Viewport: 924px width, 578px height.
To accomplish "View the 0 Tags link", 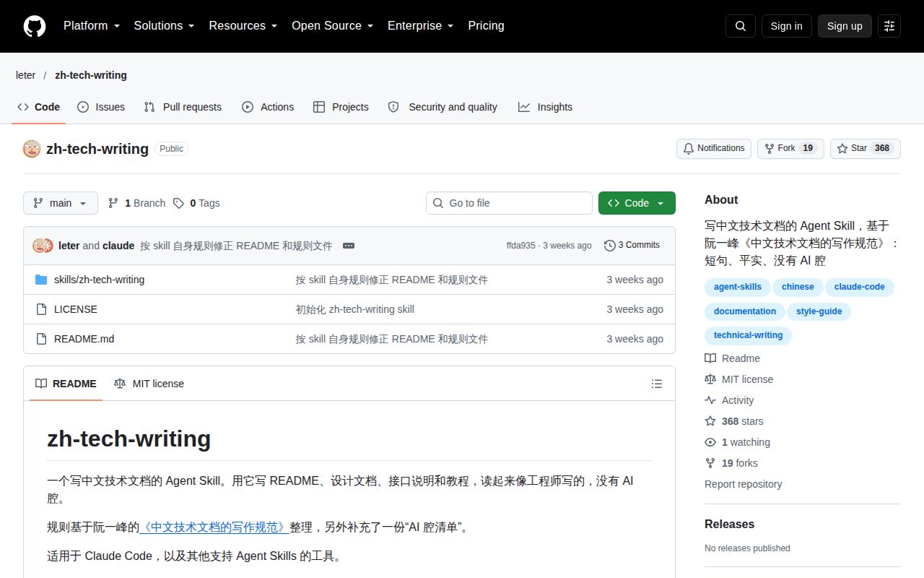I will 196,203.
